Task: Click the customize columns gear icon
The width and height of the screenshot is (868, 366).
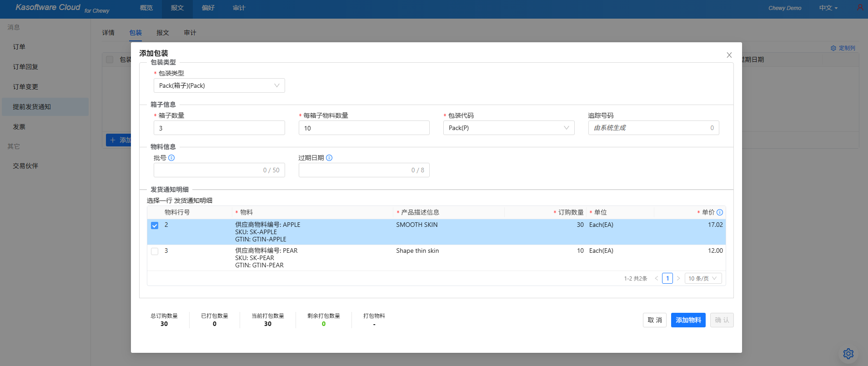Action: [833, 48]
